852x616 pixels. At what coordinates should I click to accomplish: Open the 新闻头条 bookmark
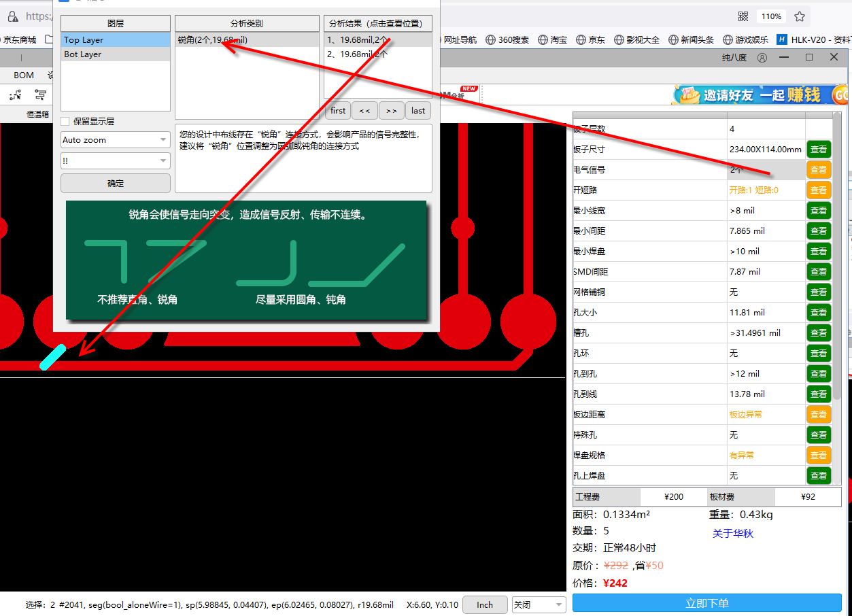(691, 40)
